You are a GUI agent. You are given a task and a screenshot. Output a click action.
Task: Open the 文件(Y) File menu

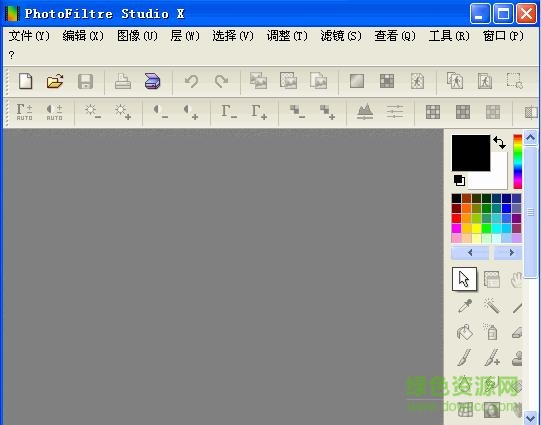pos(29,36)
